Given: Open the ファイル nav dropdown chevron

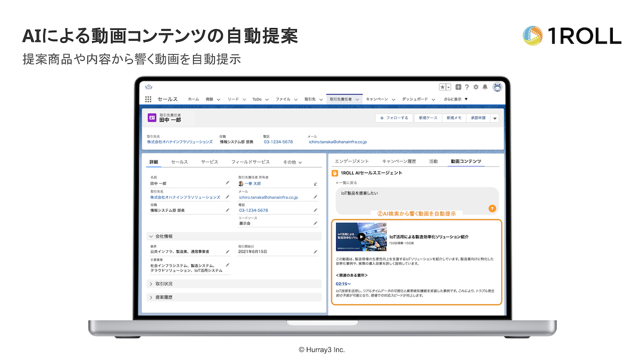Looking at the screenshot, I should tap(296, 100).
